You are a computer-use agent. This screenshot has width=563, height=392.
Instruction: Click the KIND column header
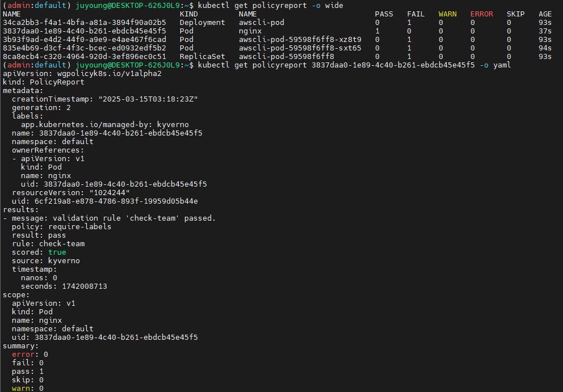click(188, 14)
